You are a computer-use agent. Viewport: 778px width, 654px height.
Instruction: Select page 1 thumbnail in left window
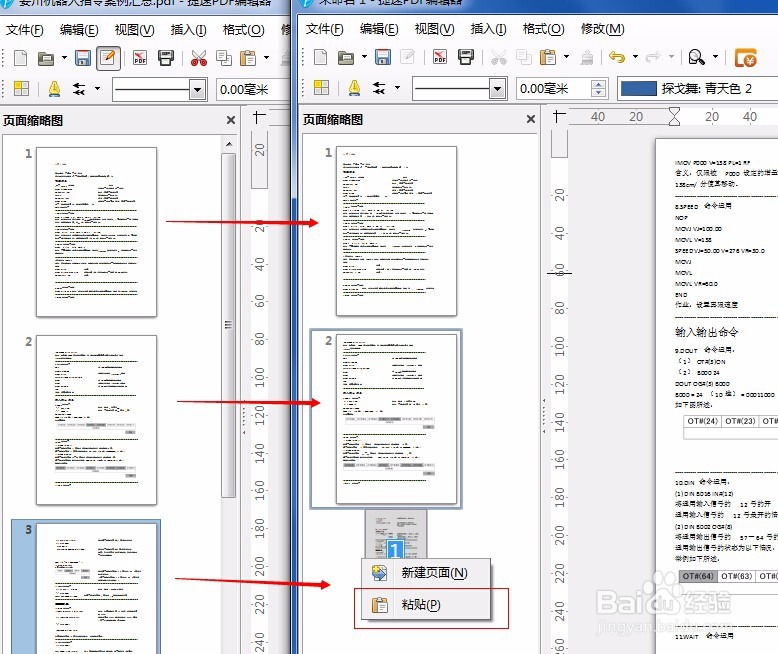(x=96, y=232)
